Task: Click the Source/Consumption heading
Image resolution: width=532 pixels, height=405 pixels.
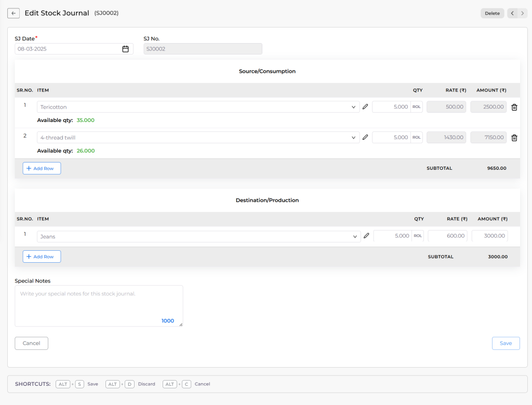Action: (x=267, y=71)
